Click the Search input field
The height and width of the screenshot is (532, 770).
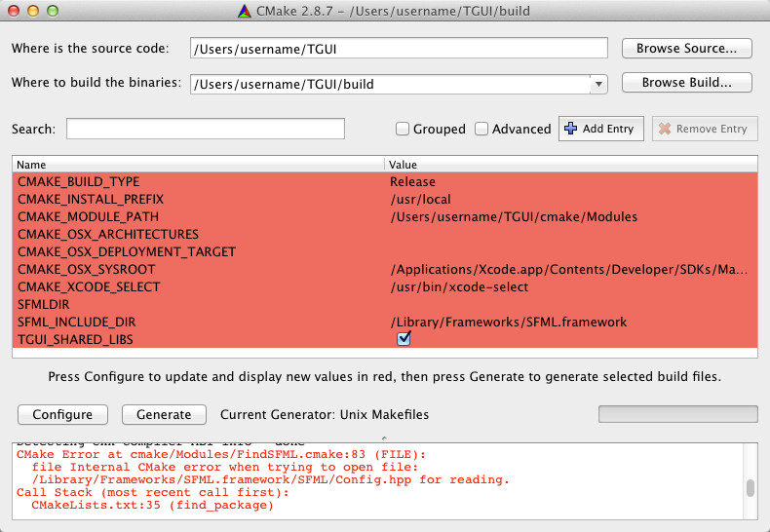pyautogui.click(x=206, y=129)
